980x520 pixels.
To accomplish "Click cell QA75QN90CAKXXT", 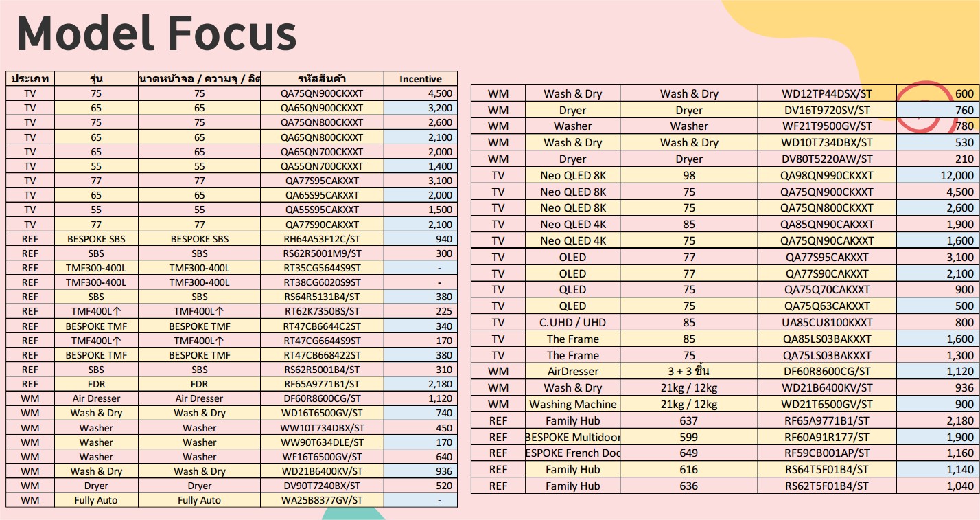I will point(827,240).
